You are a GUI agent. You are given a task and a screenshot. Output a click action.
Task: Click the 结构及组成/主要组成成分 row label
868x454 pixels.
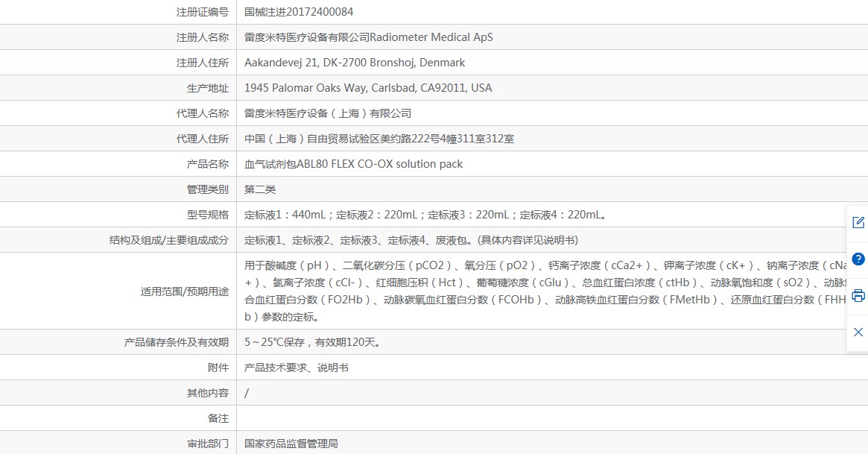point(169,240)
